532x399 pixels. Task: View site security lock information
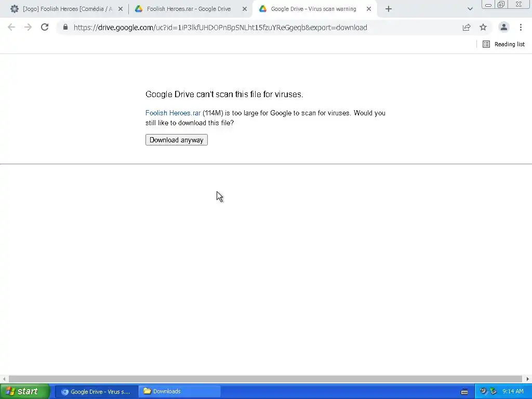tap(65, 27)
